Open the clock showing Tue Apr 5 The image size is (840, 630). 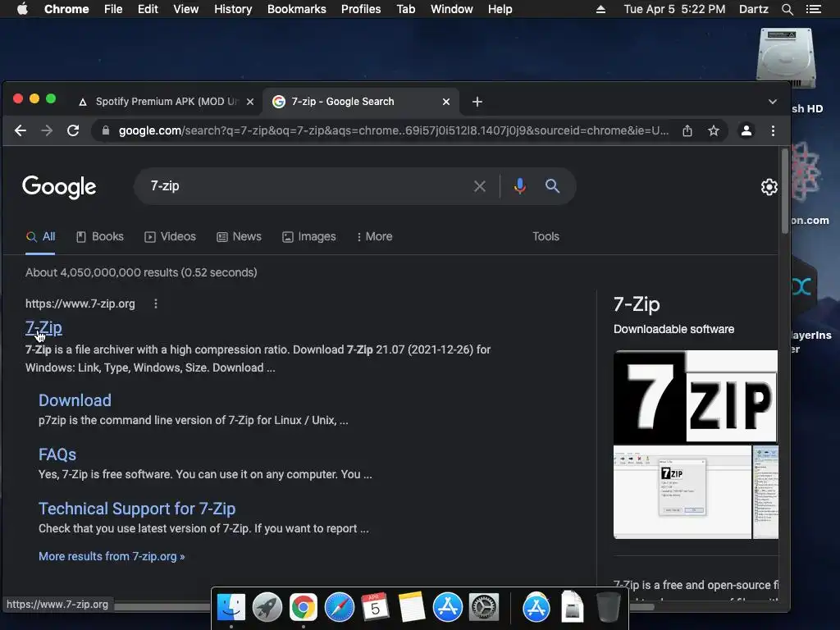pyautogui.click(x=674, y=9)
